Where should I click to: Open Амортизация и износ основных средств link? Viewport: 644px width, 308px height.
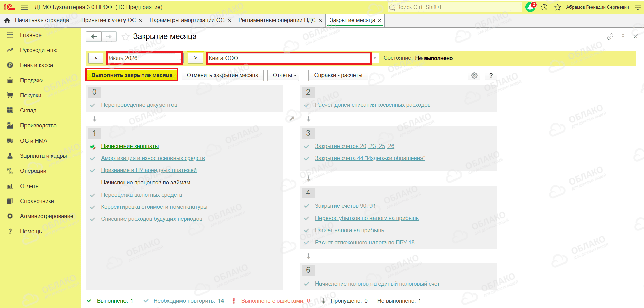[x=153, y=158]
